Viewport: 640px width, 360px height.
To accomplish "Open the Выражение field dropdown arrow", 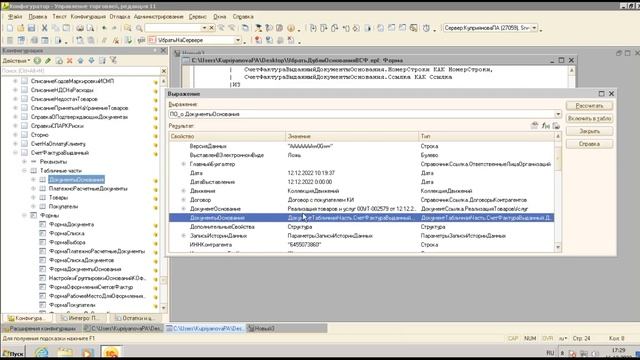I will pyautogui.click(x=558, y=114).
